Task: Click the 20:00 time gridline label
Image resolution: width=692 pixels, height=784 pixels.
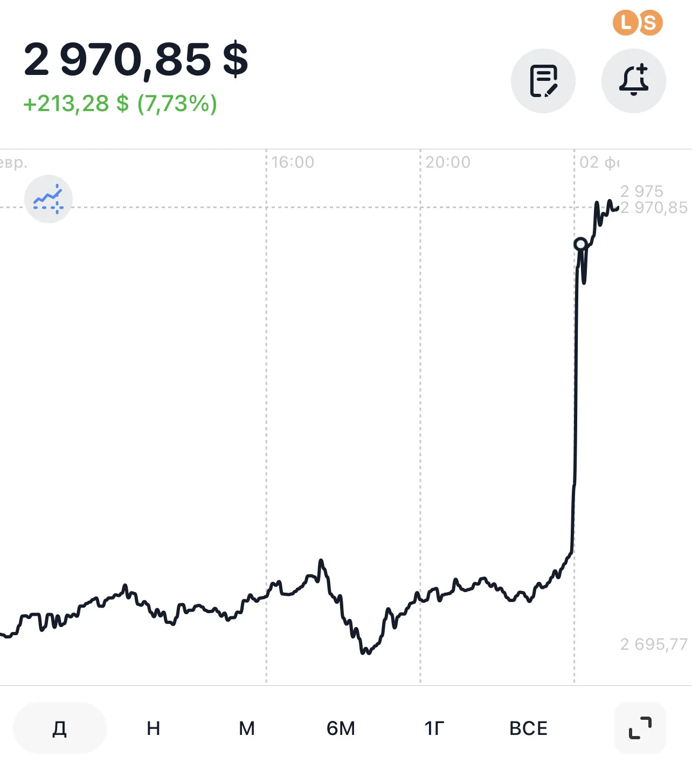Action: pyautogui.click(x=448, y=162)
